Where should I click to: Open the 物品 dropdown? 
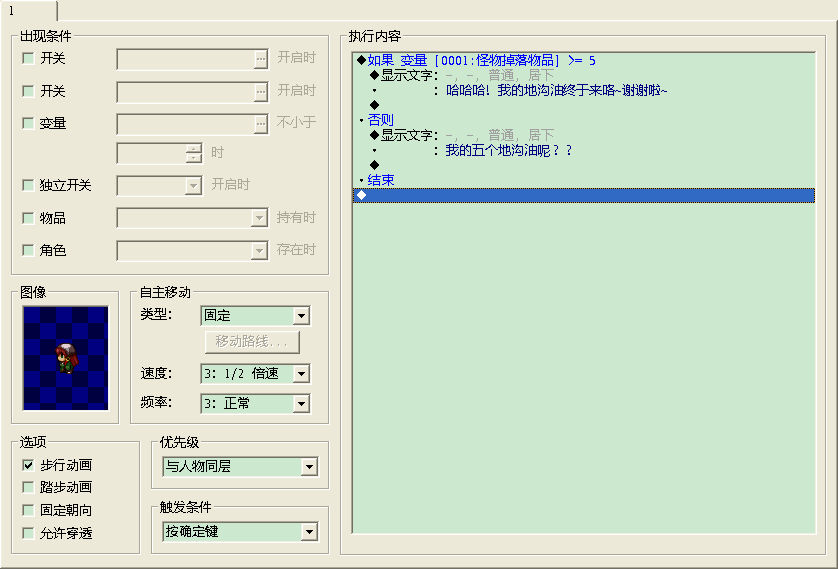click(259, 218)
